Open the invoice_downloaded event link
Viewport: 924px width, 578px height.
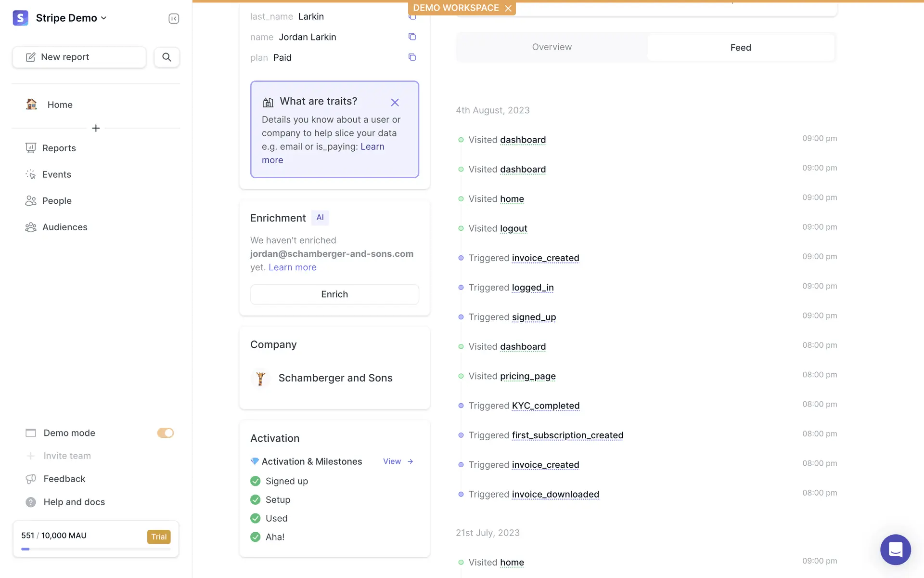(555, 494)
